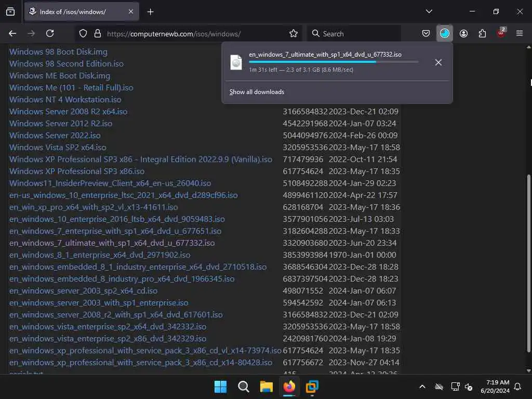Open en_windows_server_2003_with_sp1_enterprise link
Screen dimensions: 532x399
tap(99, 303)
